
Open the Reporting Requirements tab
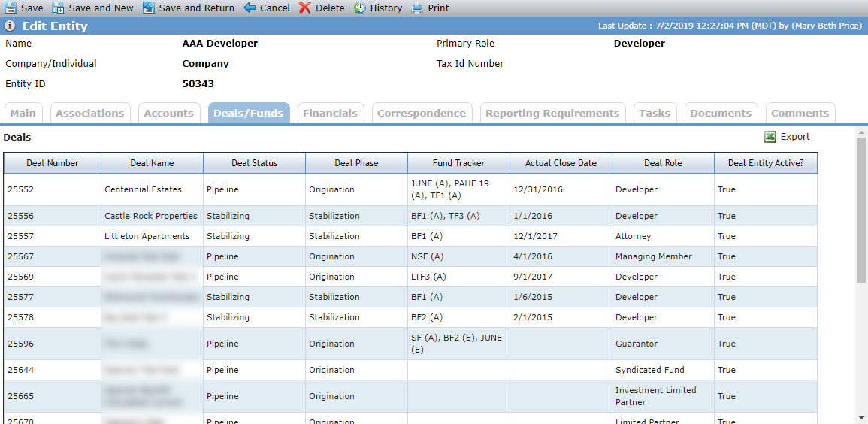pos(552,113)
